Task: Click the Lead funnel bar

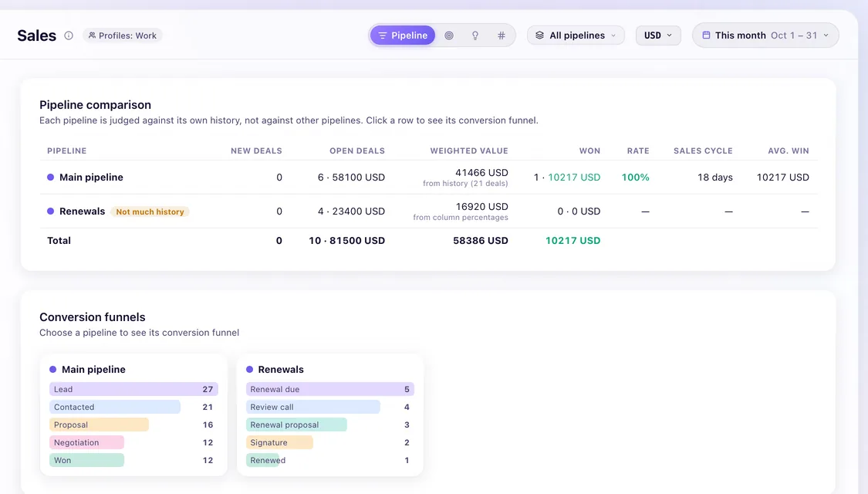Action: [x=133, y=389]
